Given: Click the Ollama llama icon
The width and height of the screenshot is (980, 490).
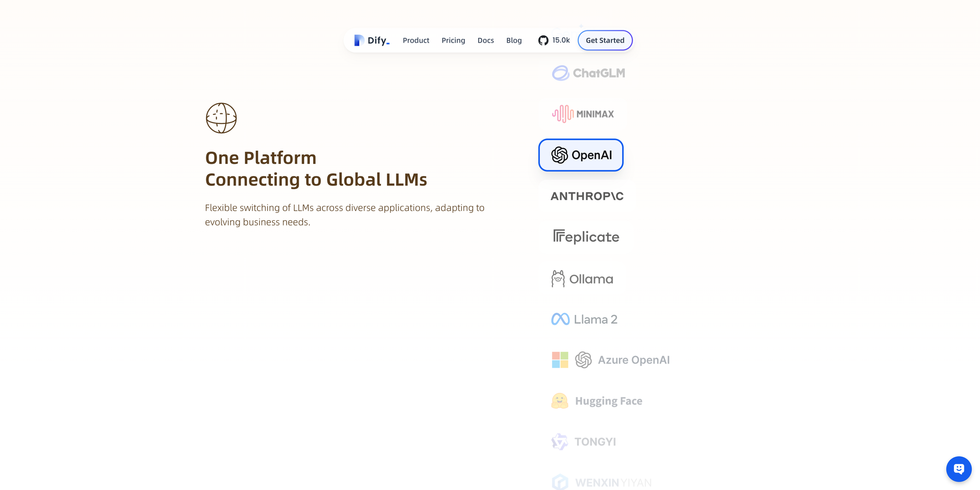Looking at the screenshot, I should pos(558,279).
